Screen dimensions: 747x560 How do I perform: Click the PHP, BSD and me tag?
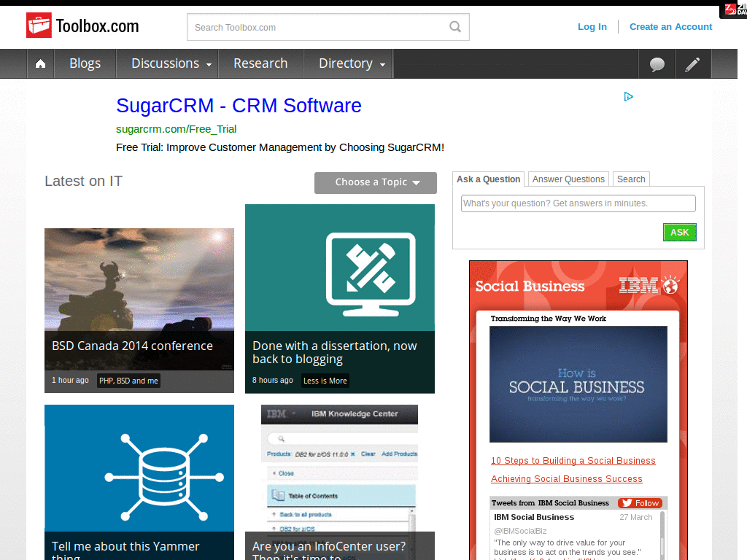tap(128, 381)
